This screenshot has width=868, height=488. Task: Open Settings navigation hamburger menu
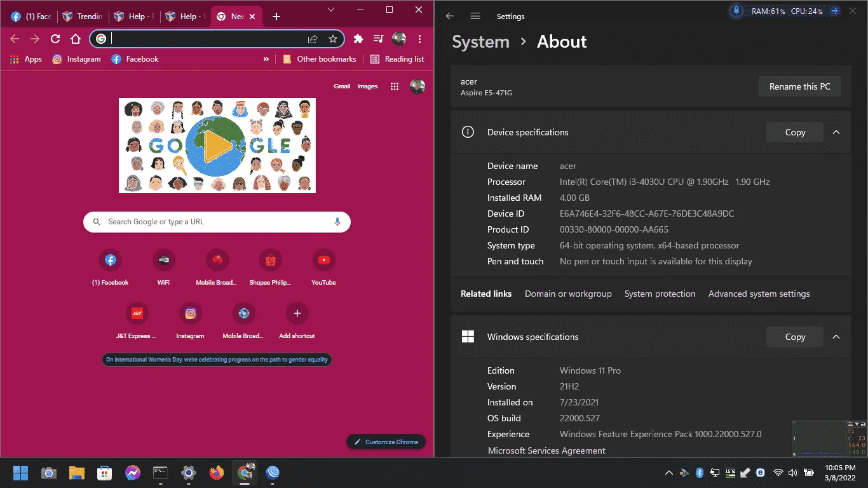tap(475, 17)
